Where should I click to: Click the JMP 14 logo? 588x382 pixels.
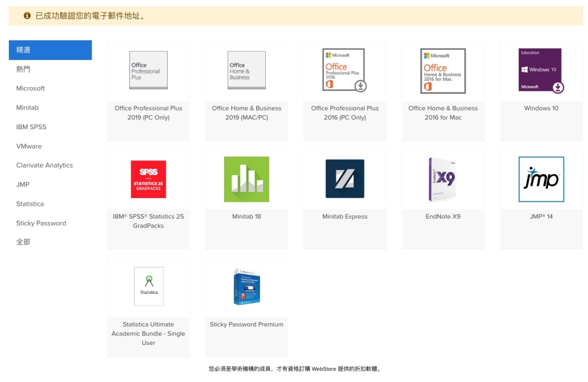click(541, 179)
